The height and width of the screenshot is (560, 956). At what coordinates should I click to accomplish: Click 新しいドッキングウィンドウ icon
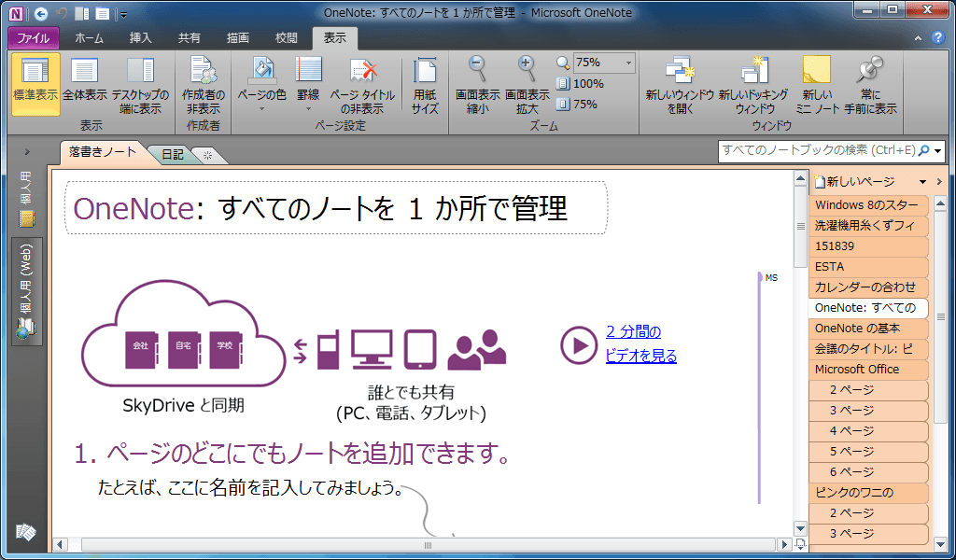coord(753,84)
